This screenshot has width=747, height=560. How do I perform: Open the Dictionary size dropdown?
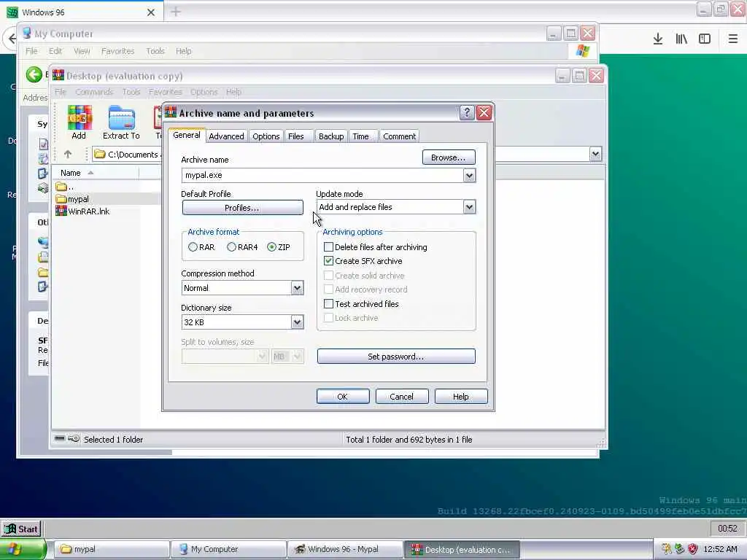tap(297, 322)
